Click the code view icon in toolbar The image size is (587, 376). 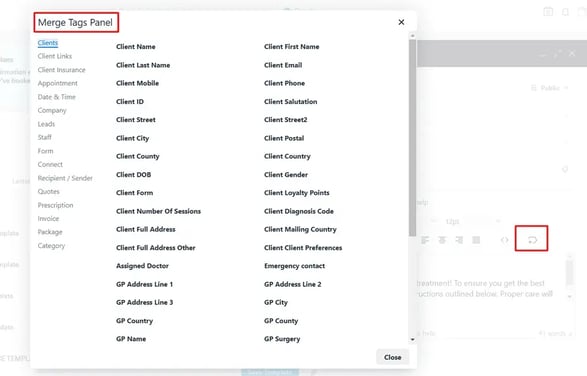click(504, 240)
